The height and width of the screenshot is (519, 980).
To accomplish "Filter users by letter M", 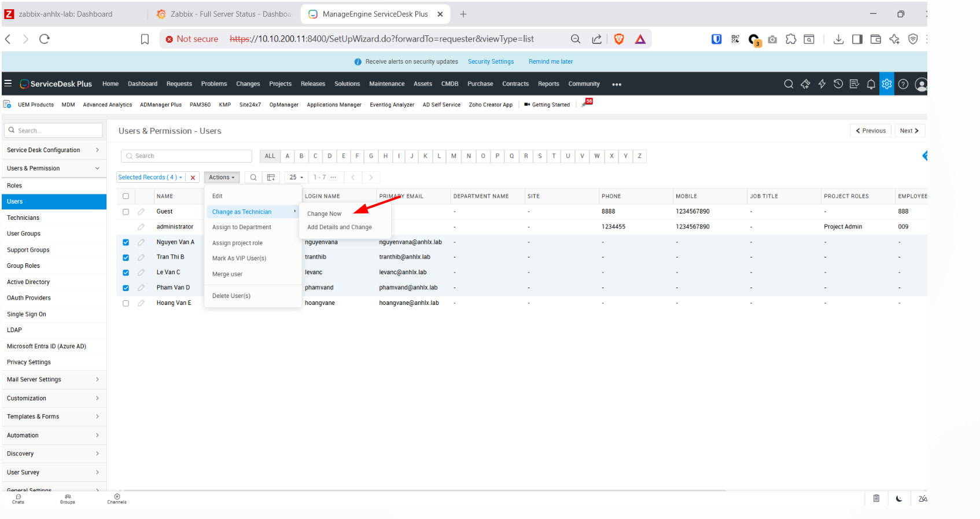I will click(x=454, y=156).
